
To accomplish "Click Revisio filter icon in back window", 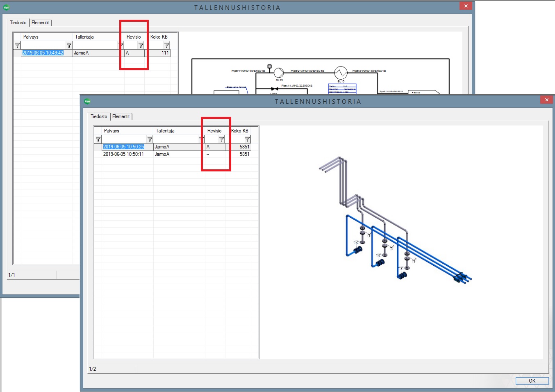I will tap(141, 46).
